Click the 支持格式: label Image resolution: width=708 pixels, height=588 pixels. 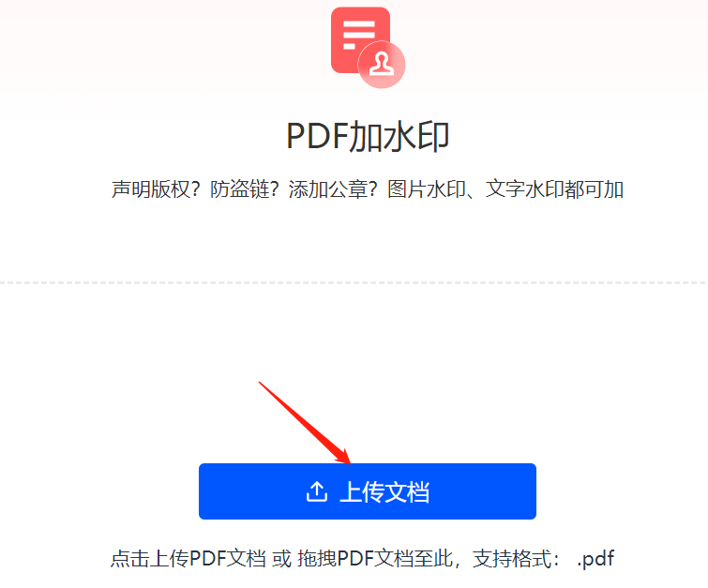pyautogui.click(x=517, y=559)
